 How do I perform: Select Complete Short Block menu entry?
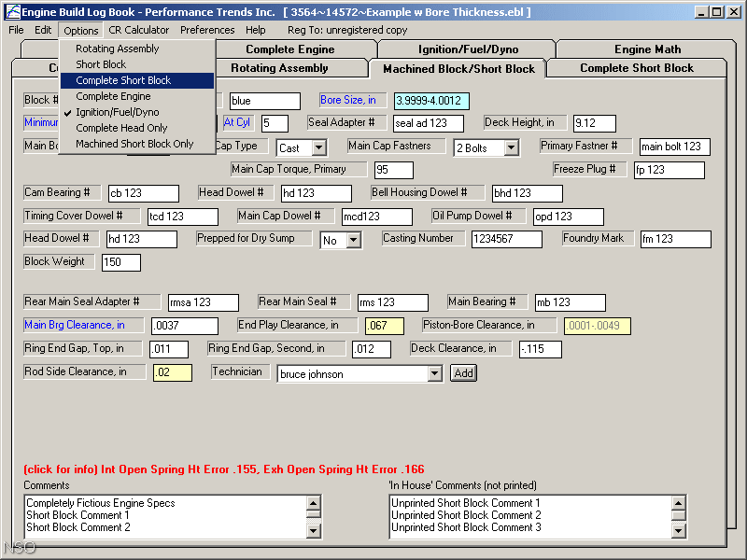pyautogui.click(x=137, y=80)
